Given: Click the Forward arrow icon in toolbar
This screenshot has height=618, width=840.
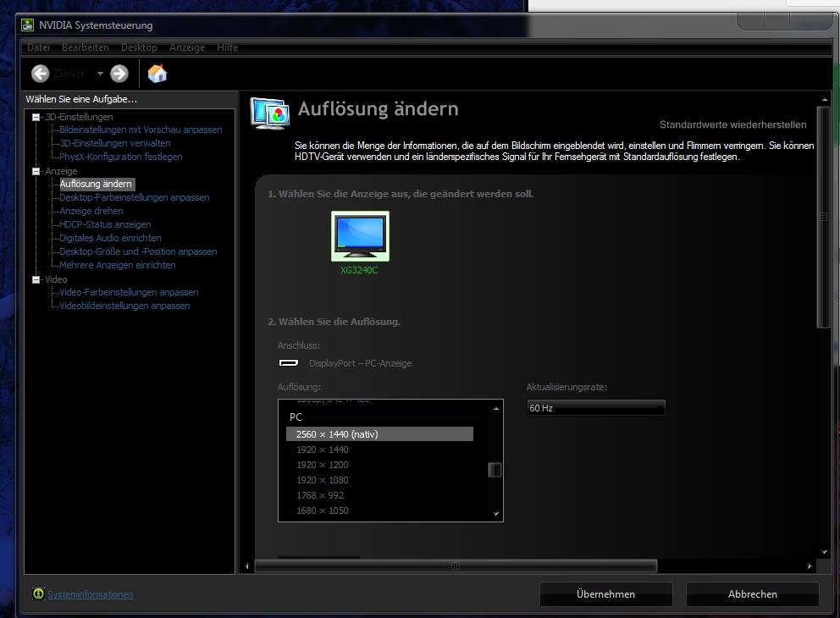Looking at the screenshot, I should coord(119,74).
